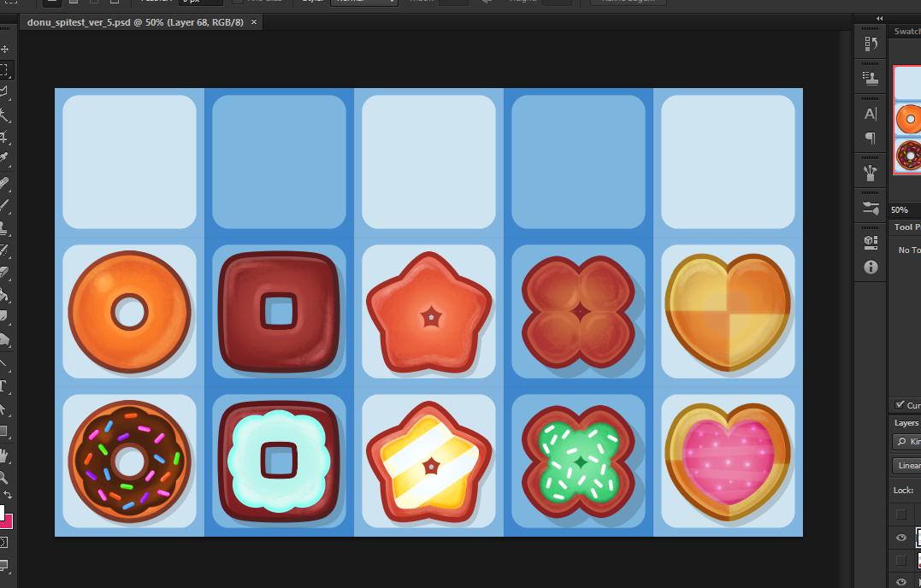
Task: Change the screen mode
Action: 3,566
